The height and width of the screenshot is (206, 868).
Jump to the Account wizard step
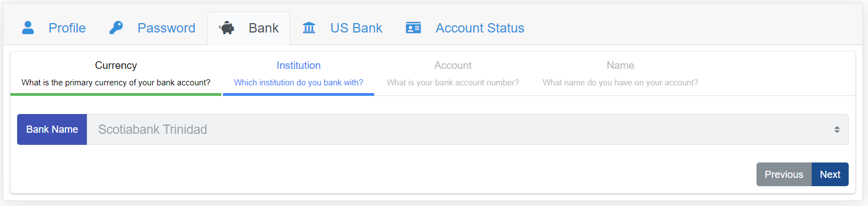(x=453, y=73)
